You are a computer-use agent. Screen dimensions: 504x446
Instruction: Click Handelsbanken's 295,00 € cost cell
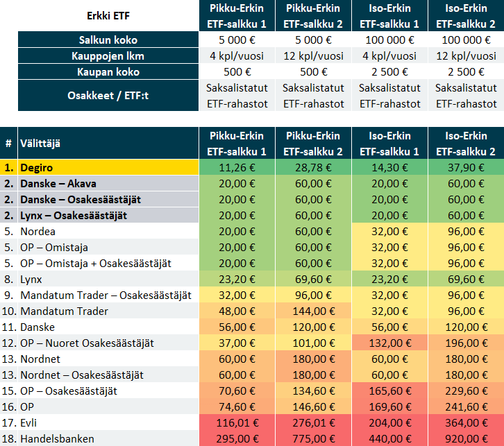pos(237,438)
